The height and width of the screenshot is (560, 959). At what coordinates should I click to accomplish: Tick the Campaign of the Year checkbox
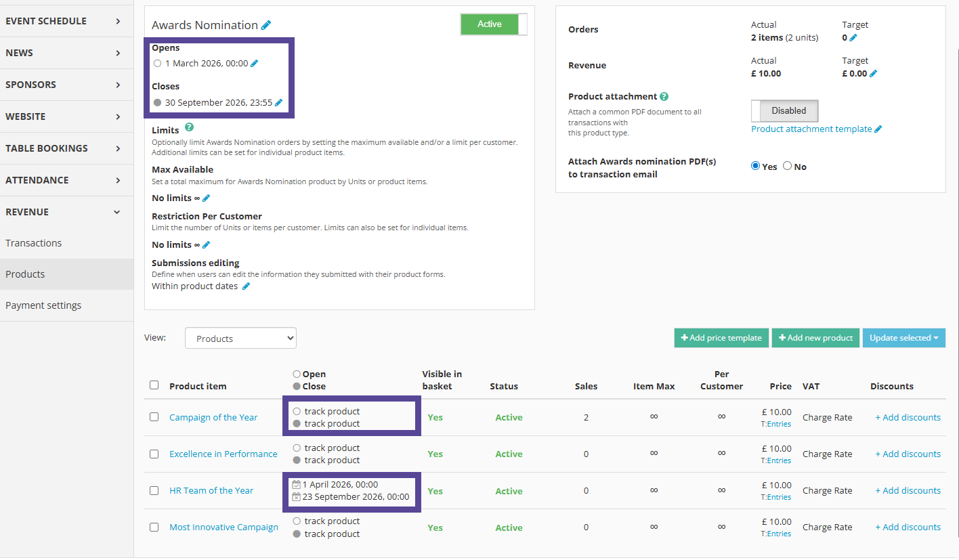154,417
